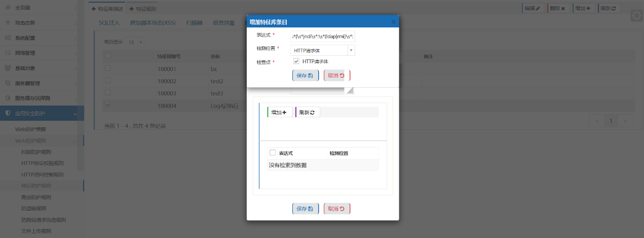Click 保存 button in the top dialog
This screenshot has width=644, height=238.
305,75
